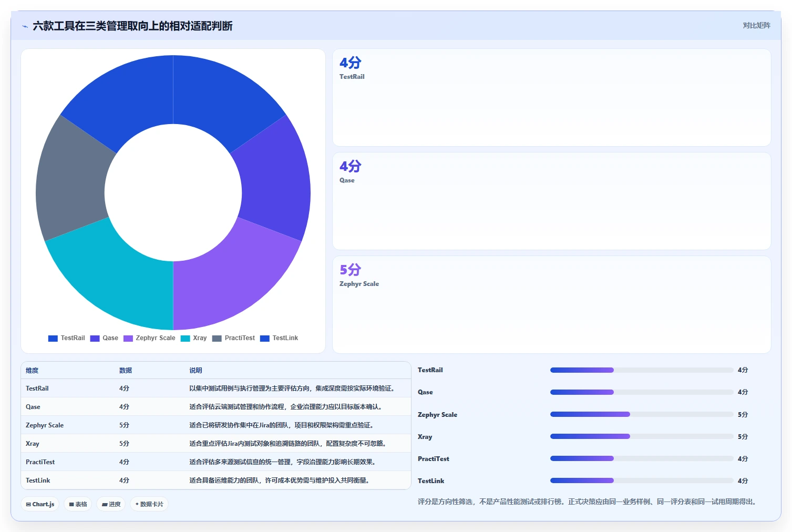This screenshot has width=792, height=532.
Task: Click the Xray progress bar
Action: (x=642, y=436)
